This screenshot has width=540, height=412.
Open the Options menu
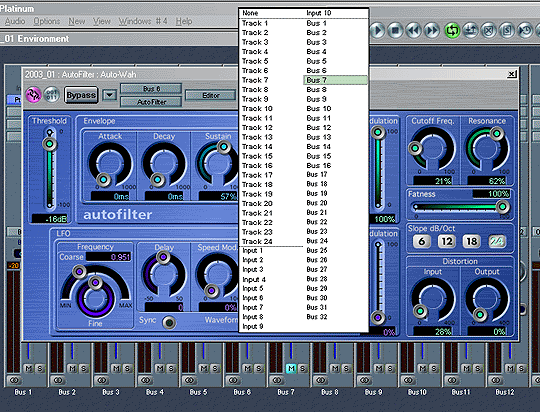46,21
